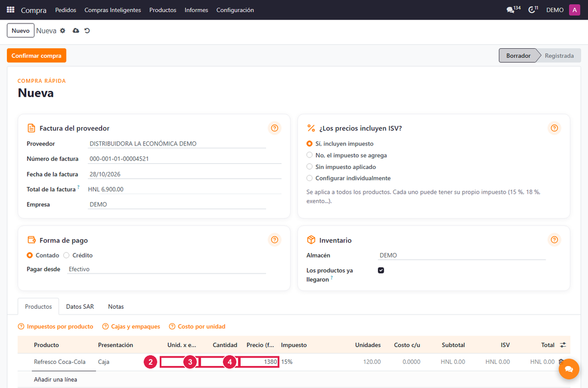Switch to the Notas tab
Image resolution: width=588 pixels, height=388 pixels.
click(116, 306)
